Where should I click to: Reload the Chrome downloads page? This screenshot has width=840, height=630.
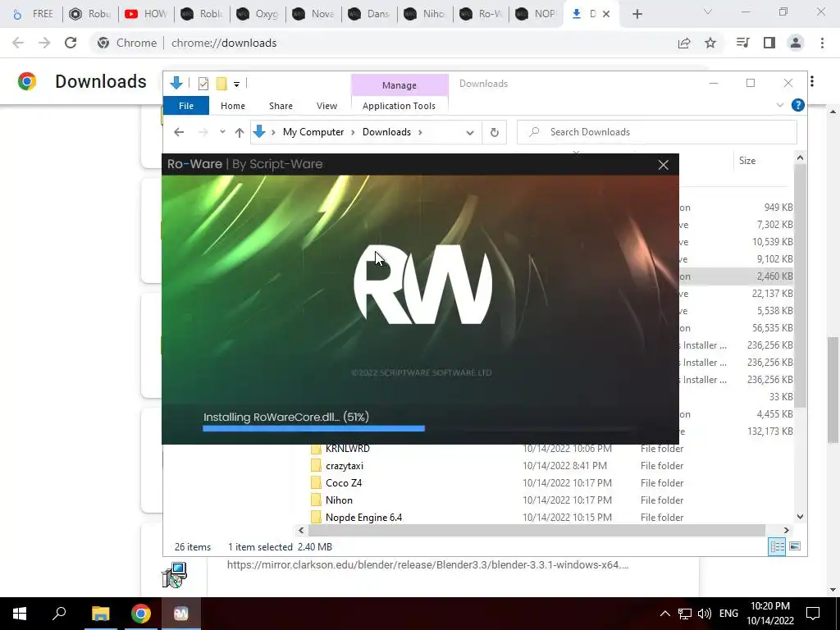[x=71, y=43]
